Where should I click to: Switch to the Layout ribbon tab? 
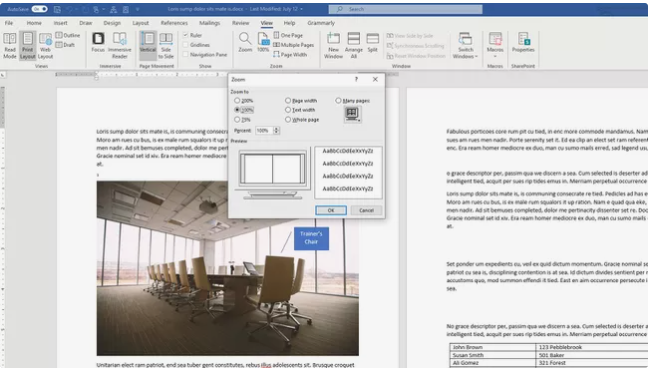[140, 23]
